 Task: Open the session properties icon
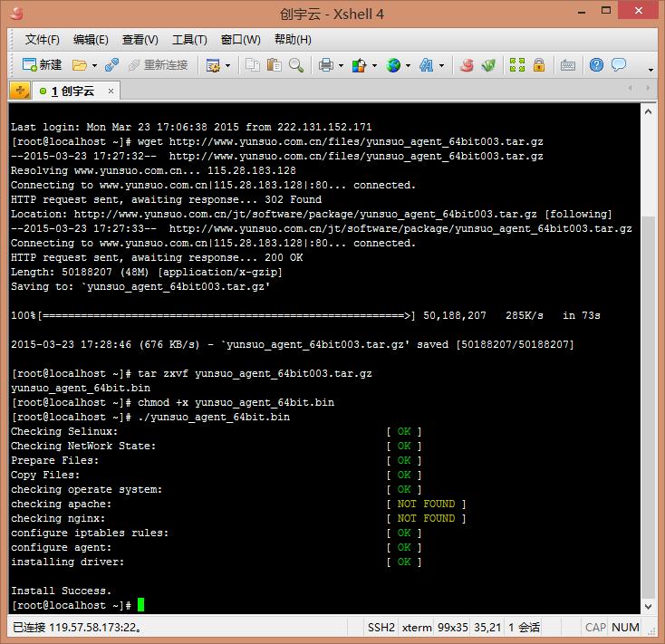213,65
